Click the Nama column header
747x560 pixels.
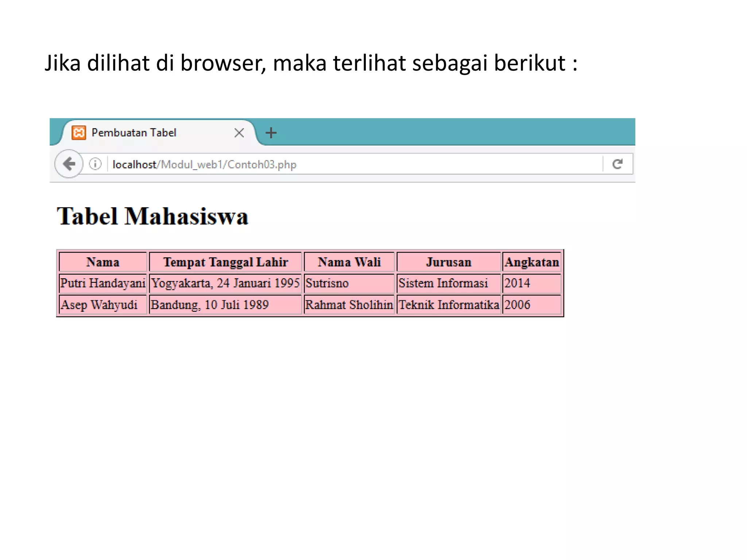[x=103, y=262]
